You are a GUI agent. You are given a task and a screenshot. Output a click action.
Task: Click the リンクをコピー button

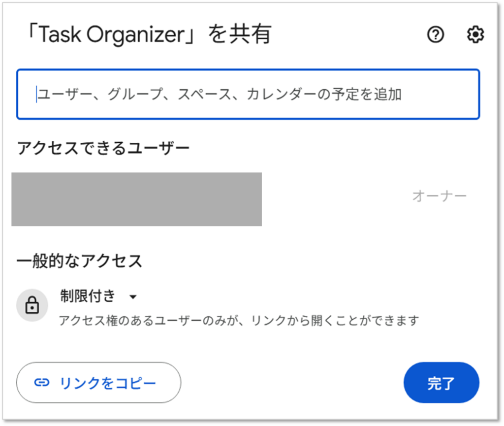click(x=98, y=383)
